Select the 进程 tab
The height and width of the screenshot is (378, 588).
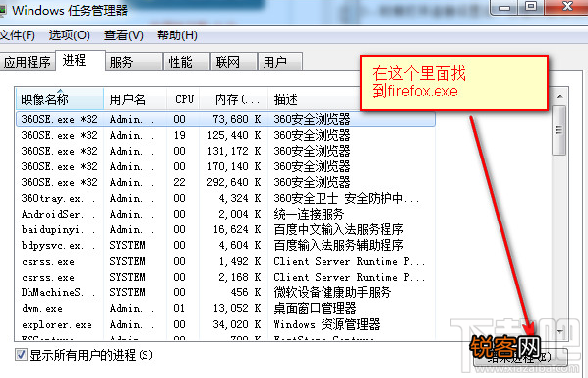[81, 60]
